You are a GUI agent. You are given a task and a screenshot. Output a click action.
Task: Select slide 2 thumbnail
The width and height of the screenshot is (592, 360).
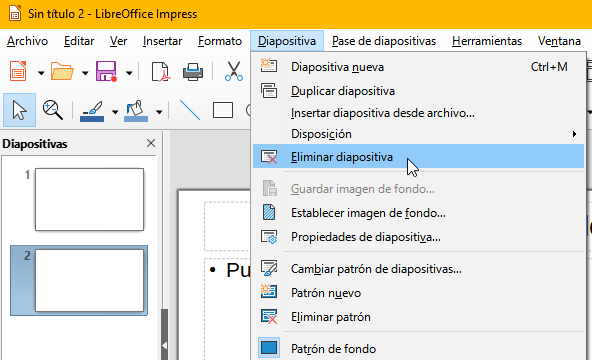click(89, 280)
